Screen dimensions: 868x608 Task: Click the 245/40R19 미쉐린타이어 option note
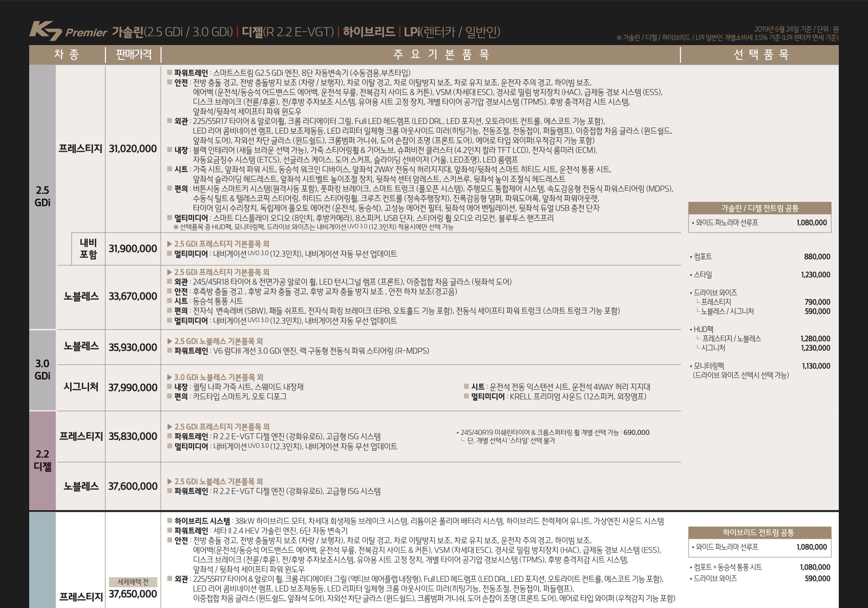click(x=553, y=432)
